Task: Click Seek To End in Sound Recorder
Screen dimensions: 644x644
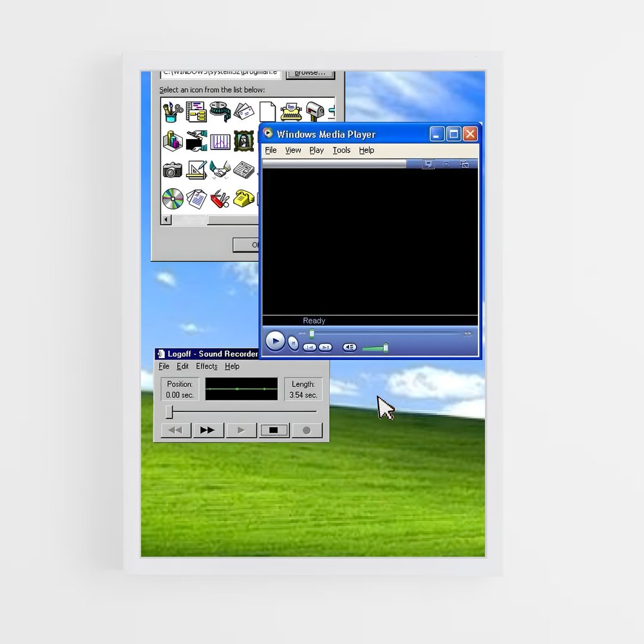Action: 208,430
